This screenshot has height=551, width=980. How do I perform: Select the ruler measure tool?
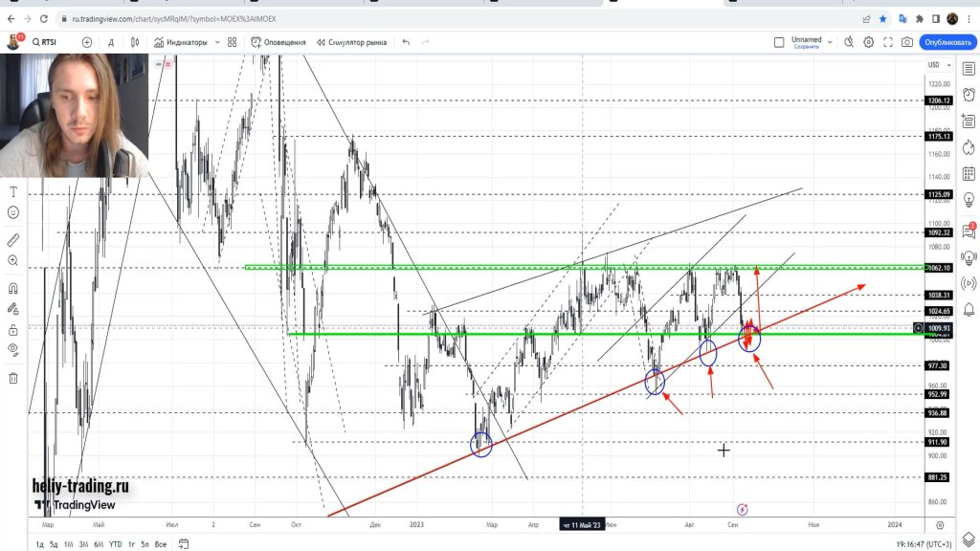(x=13, y=239)
